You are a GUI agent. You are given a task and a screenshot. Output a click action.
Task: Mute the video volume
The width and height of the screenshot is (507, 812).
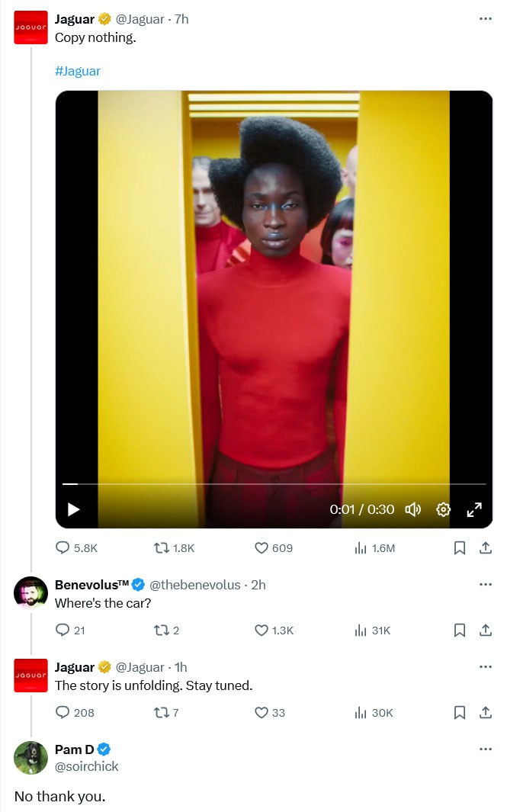(x=412, y=509)
